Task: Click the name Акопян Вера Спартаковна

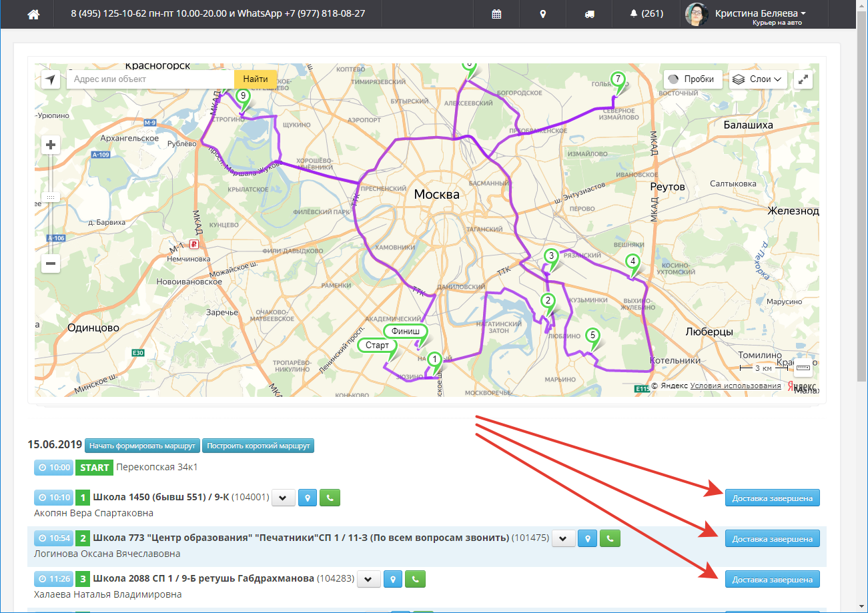Action: pyautogui.click(x=93, y=513)
